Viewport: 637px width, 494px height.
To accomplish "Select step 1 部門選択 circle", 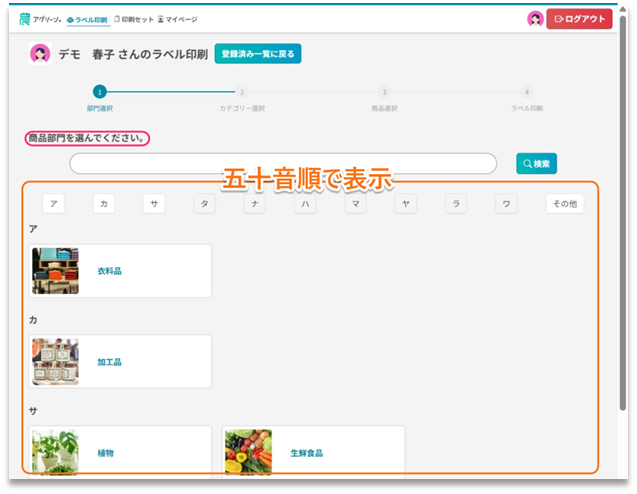I will tap(99, 92).
